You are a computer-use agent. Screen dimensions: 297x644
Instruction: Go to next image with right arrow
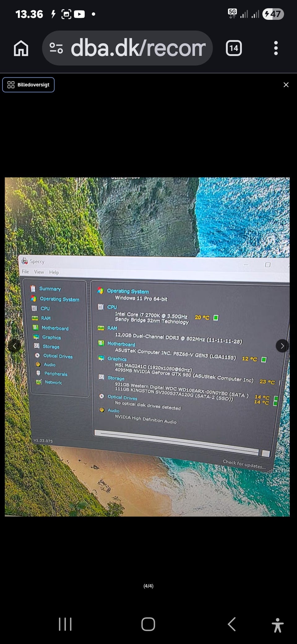click(282, 346)
